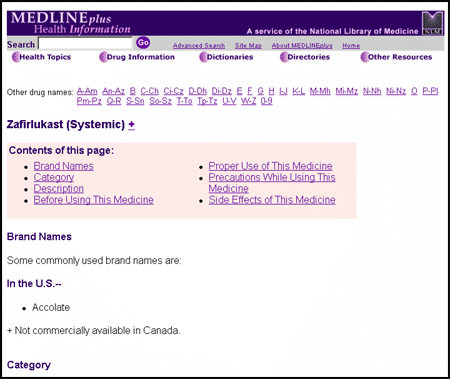Image resolution: width=450 pixels, height=379 pixels.
Task: Open Drug Information navigation item
Action: pyautogui.click(x=137, y=57)
